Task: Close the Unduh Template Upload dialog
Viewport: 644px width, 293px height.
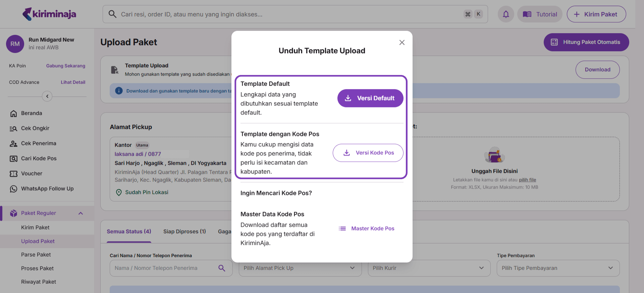Action: click(402, 43)
